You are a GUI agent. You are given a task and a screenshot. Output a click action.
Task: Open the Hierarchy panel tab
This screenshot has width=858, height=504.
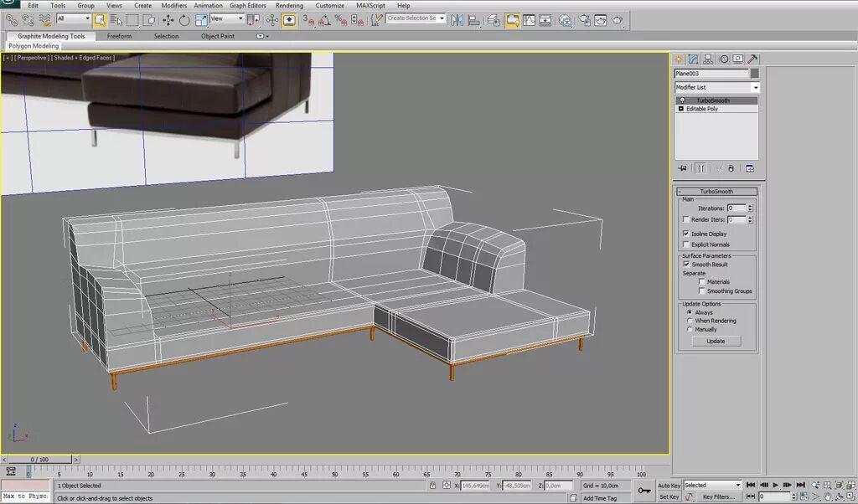(709, 59)
